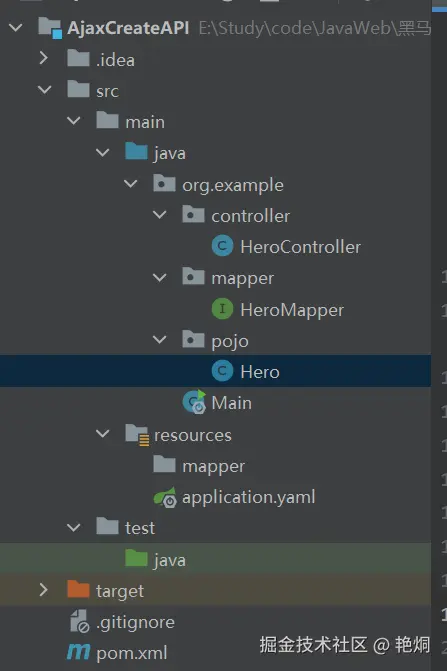
Task: Click the green HeroMapper interface icon
Action: pos(222,309)
